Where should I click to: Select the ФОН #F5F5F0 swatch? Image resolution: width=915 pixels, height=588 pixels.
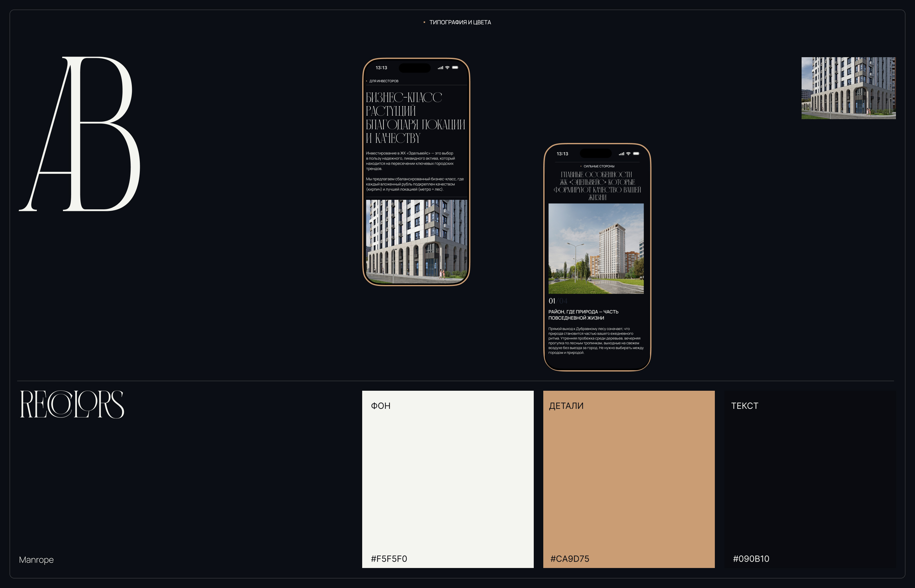click(448, 479)
